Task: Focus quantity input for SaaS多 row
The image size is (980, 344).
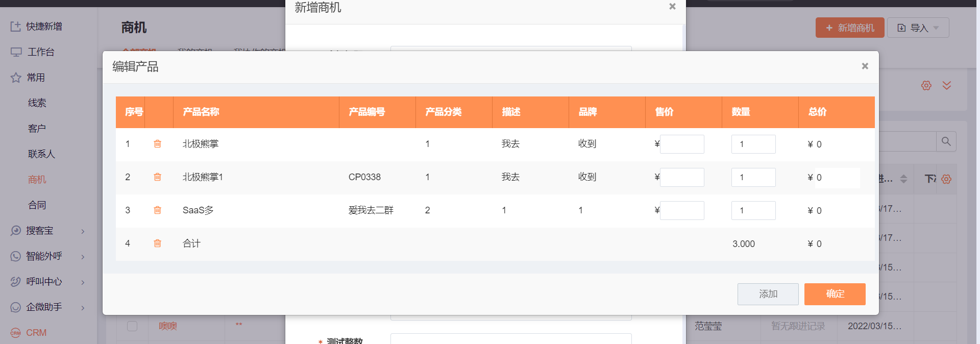Action: (753, 210)
